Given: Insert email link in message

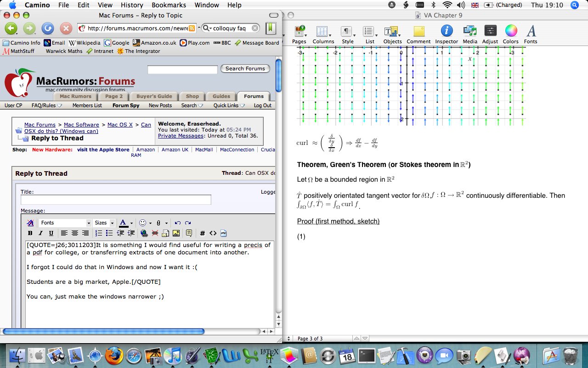Looking at the screenshot, I should point(165,233).
